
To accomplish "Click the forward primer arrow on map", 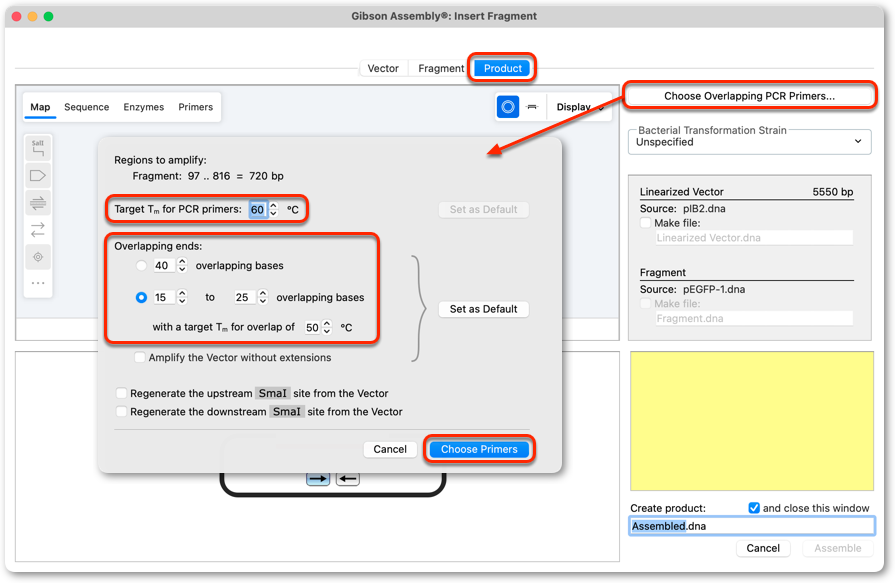I will 318,479.
